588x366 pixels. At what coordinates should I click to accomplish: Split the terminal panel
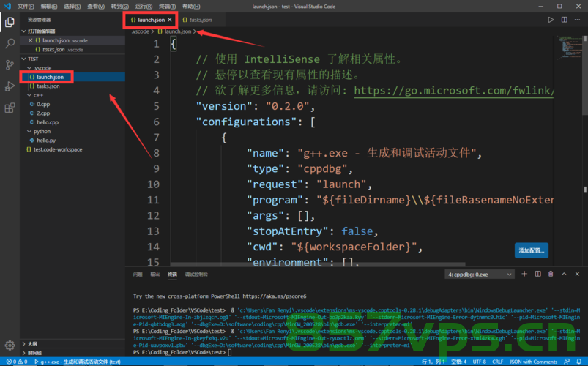pos(537,274)
